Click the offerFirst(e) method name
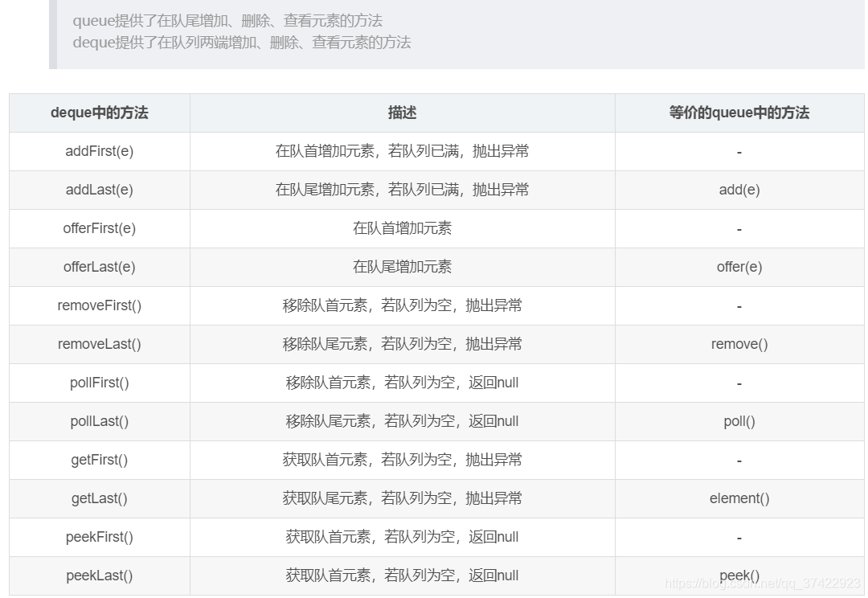868x598 pixels. (x=99, y=228)
